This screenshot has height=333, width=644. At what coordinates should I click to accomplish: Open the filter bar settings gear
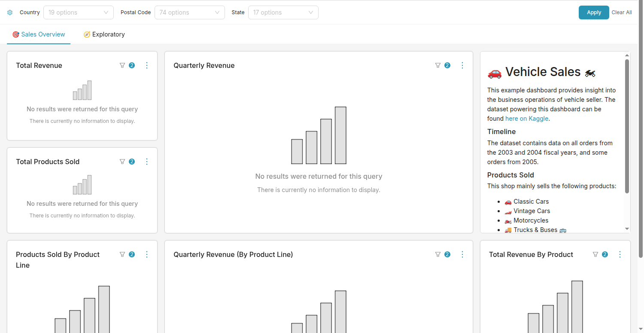coord(10,12)
